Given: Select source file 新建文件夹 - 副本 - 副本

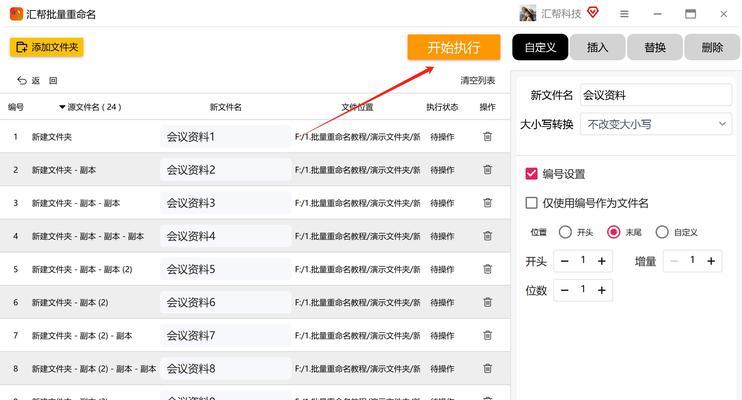Looking at the screenshot, I should pyautogui.click(x=76, y=203).
